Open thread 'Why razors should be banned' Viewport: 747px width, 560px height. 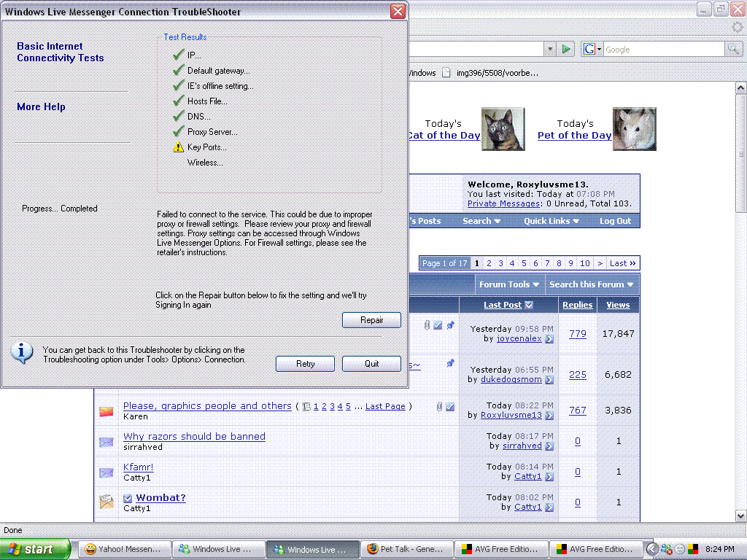coord(194,436)
